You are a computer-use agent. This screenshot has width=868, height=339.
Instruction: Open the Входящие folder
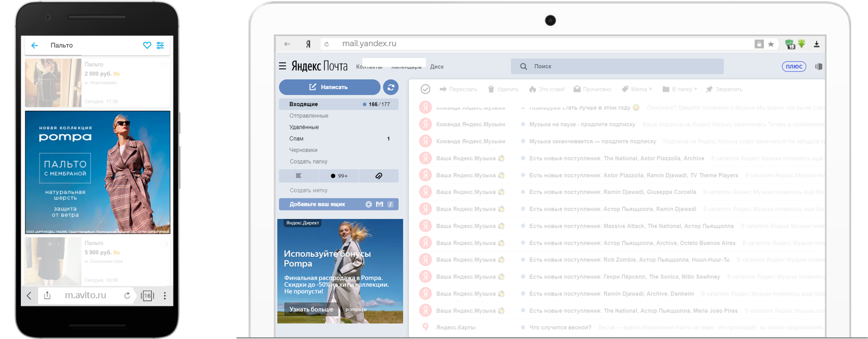click(339, 104)
